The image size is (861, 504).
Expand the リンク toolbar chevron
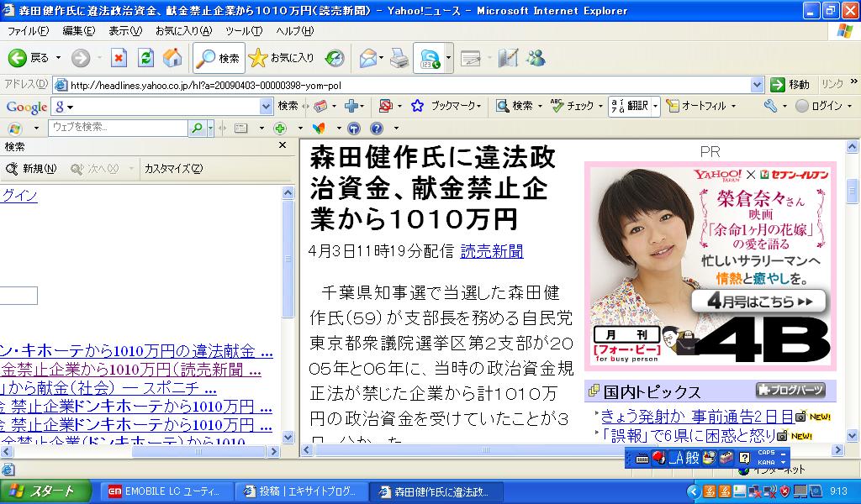tap(854, 81)
